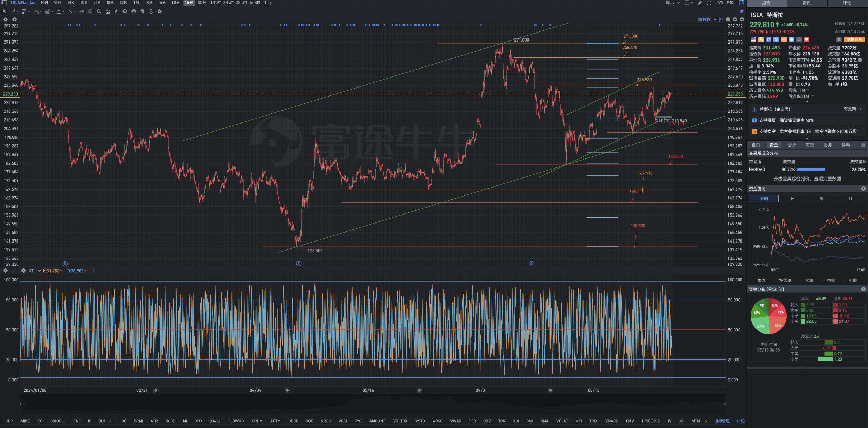Viewport: 868px width, 428px height.
Task: Open the candlestick range statistics tool
Action: 108,11
